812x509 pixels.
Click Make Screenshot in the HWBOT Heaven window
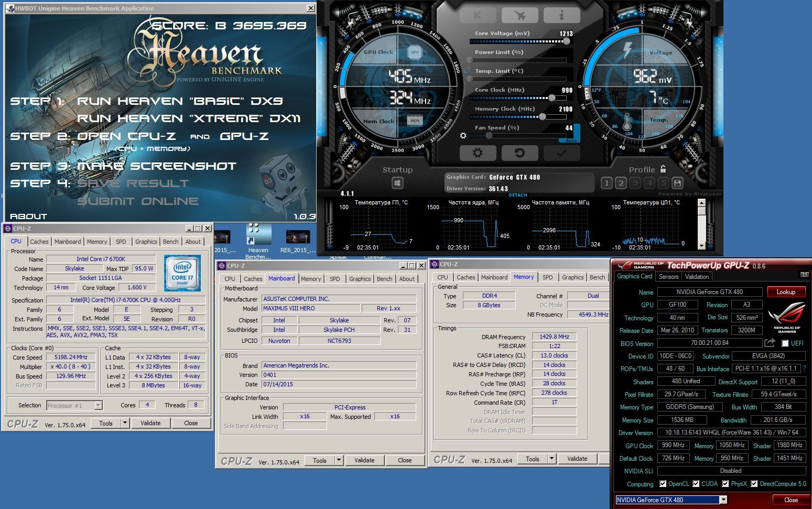(156, 166)
